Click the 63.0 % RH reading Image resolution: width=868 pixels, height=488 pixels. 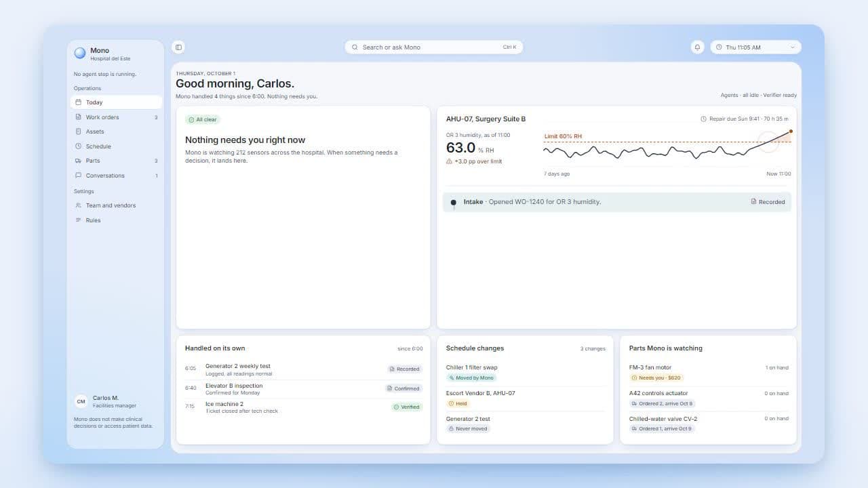pos(469,148)
